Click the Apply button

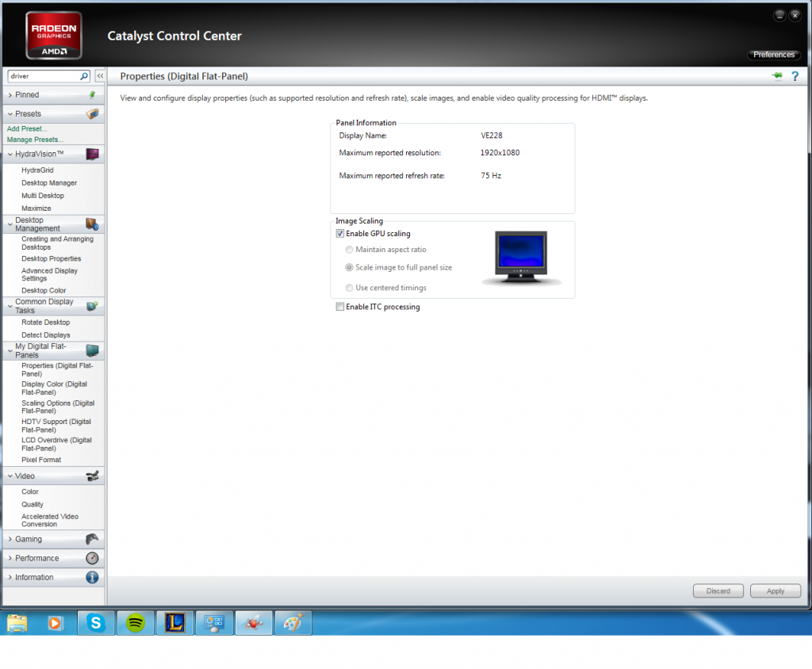click(x=776, y=591)
